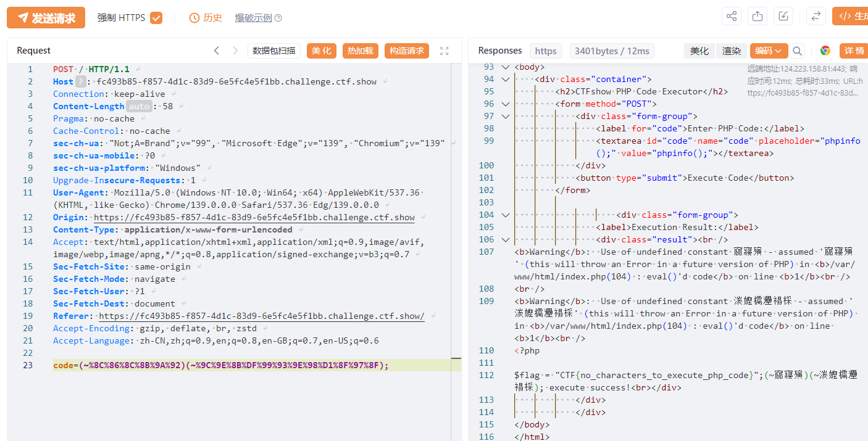
Task: Click the Sec-Fetch-Site: same-origin line
Action: coord(122,266)
